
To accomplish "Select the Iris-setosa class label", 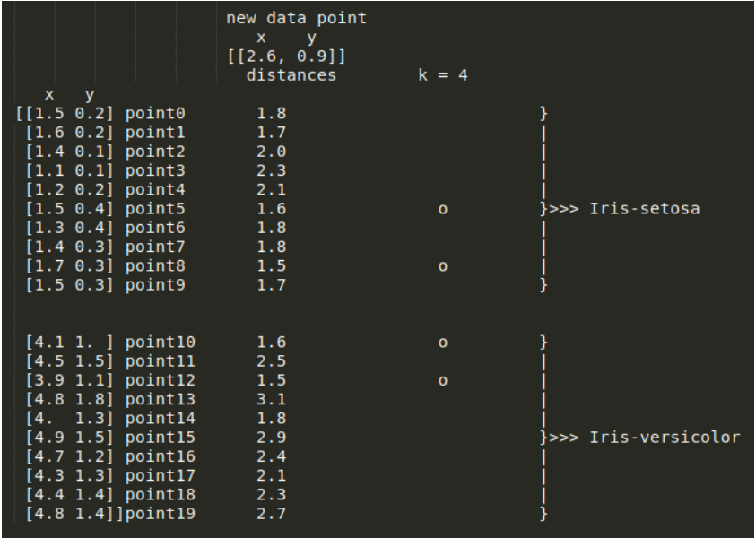I will tap(645, 209).
